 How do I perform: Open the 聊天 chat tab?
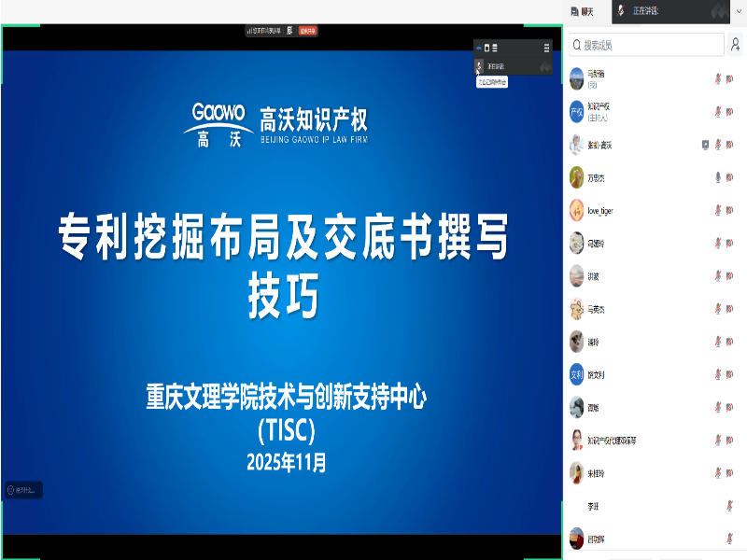pyautogui.click(x=587, y=11)
